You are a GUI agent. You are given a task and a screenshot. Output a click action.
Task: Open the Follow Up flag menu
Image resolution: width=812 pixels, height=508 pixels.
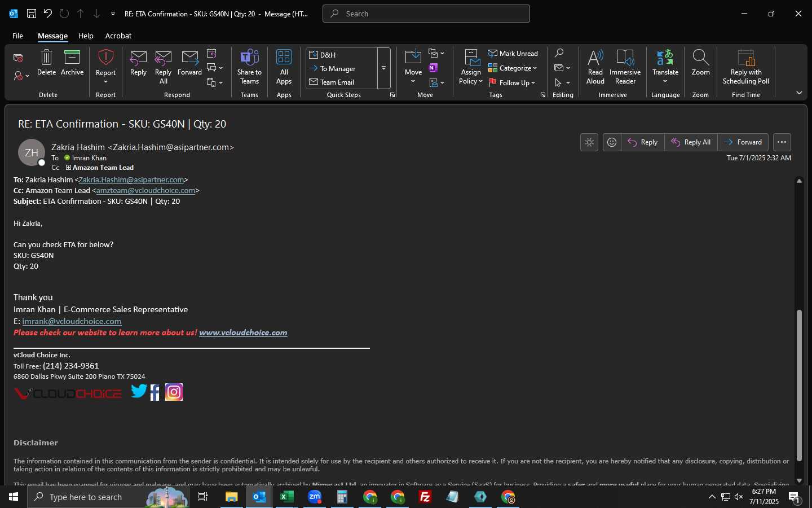tap(512, 82)
